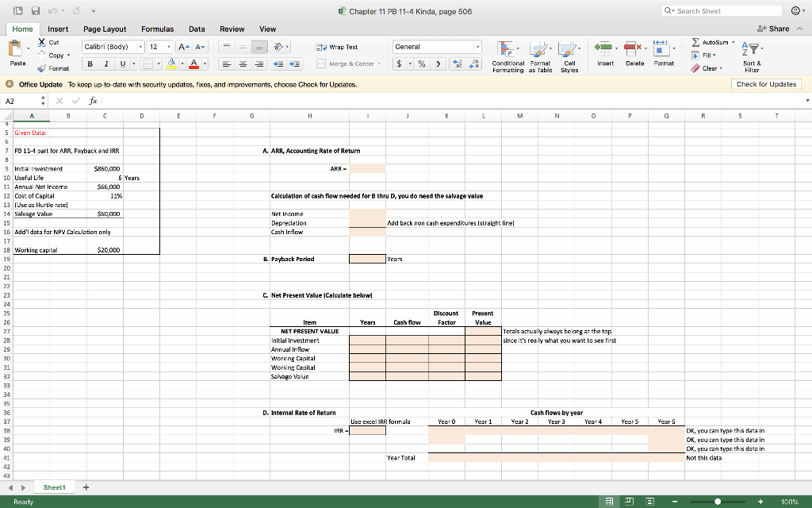
Task: Click the Share button
Action: point(773,29)
